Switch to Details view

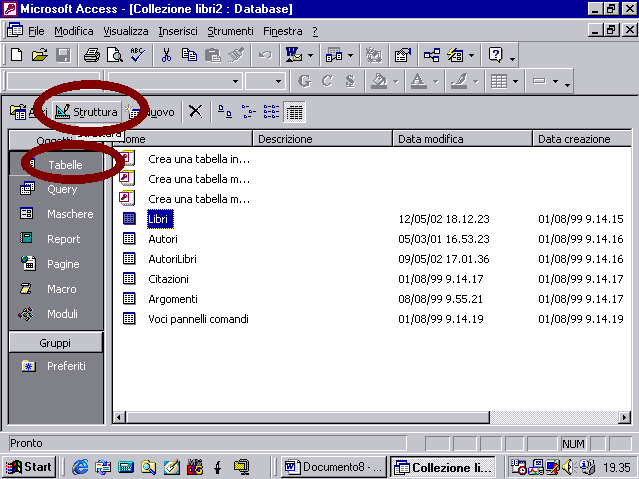click(x=294, y=112)
